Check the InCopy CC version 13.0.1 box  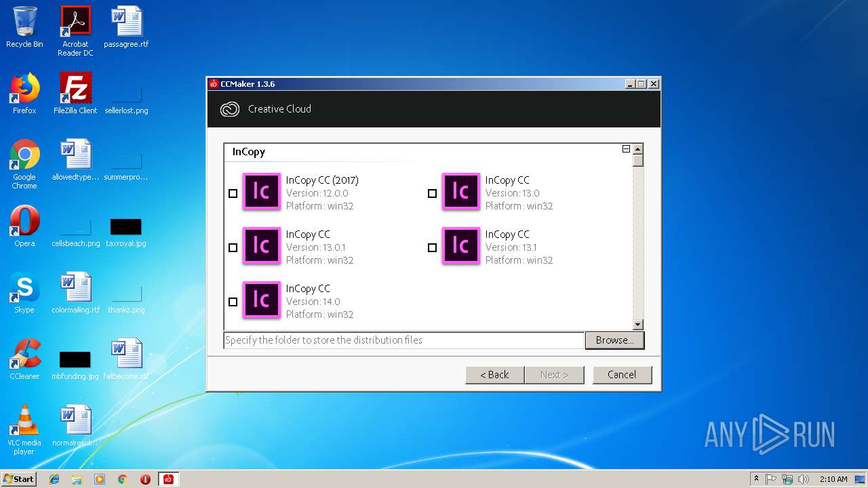233,248
